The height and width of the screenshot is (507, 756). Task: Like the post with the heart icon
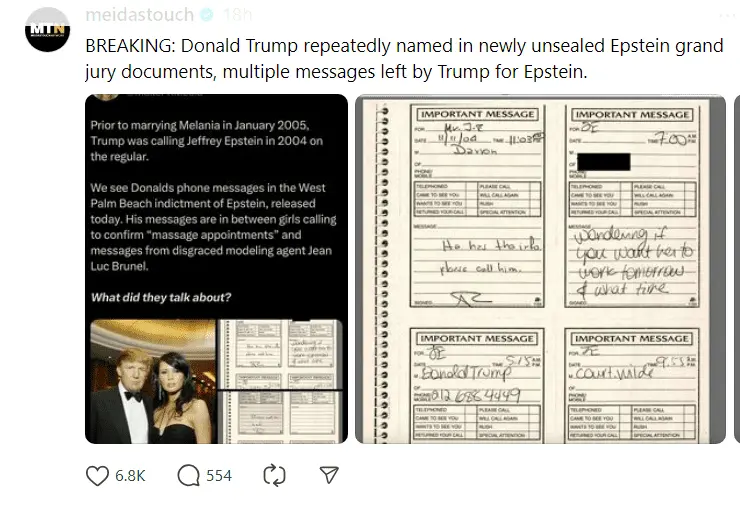[97, 476]
